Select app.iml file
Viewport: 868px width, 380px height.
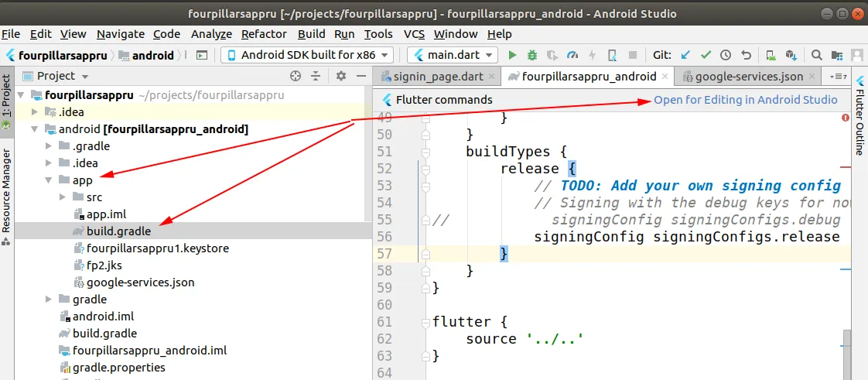(x=108, y=214)
